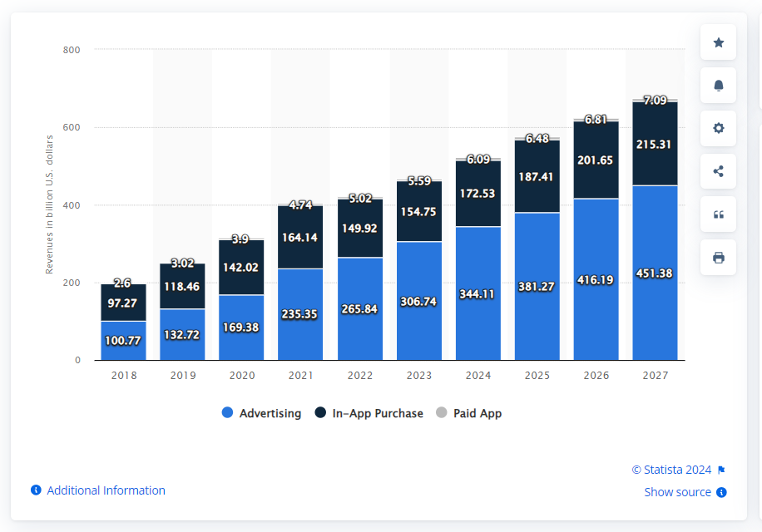The width and height of the screenshot is (762, 532).
Task: Set up a notification alert for this statistic
Action: tap(717, 85)
